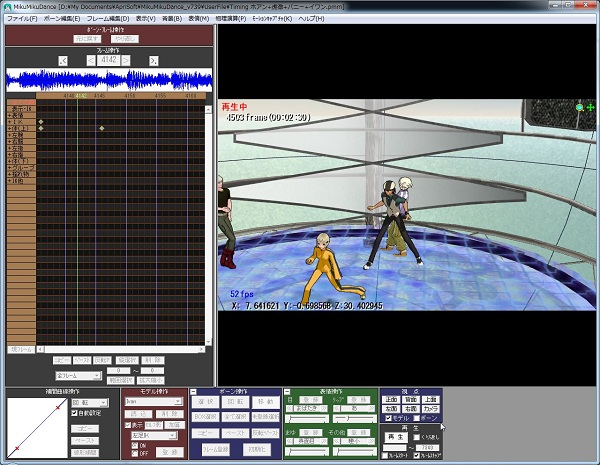This screenshot has height=465, width=600.
Task: Expand the IK track group
Action: [x=10, y=122]
